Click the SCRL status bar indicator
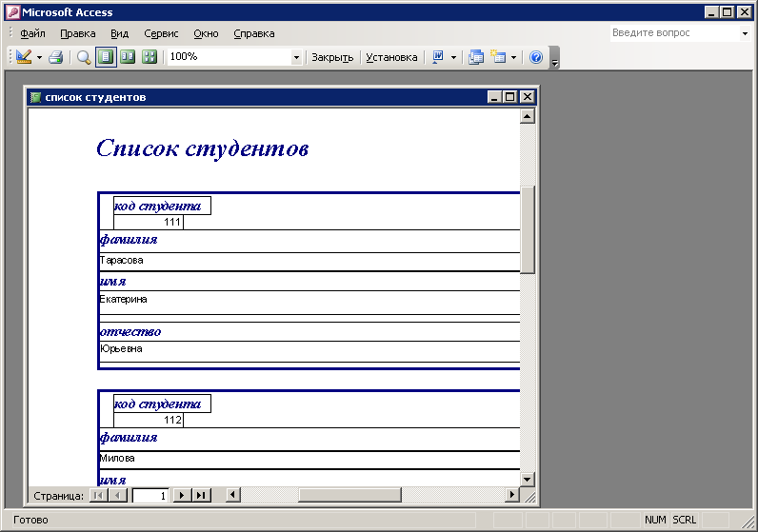This screenshot has width=758, height=532. click(x=685, y=520)
